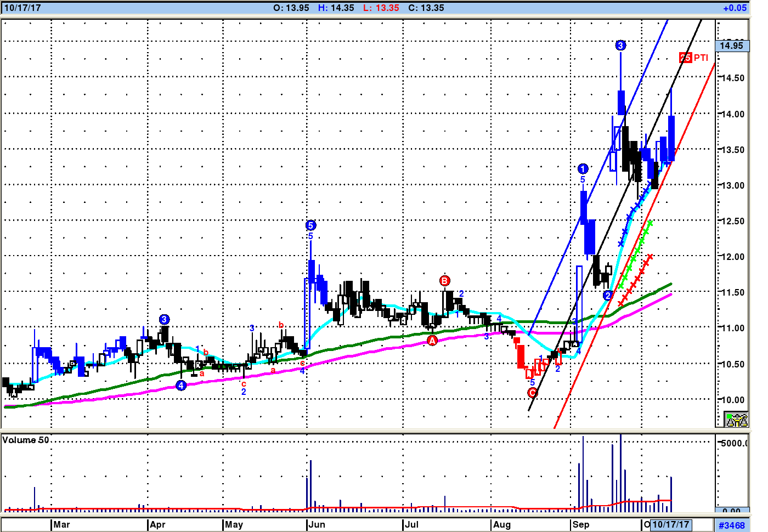Screen dimensions: 768x532
Task: Click the #3468 bar count box
Action: [x=732, y=525]
